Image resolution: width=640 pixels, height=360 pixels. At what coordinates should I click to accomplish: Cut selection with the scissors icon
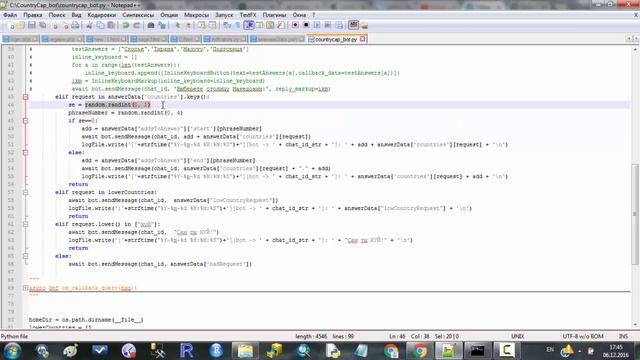(89, 25)
